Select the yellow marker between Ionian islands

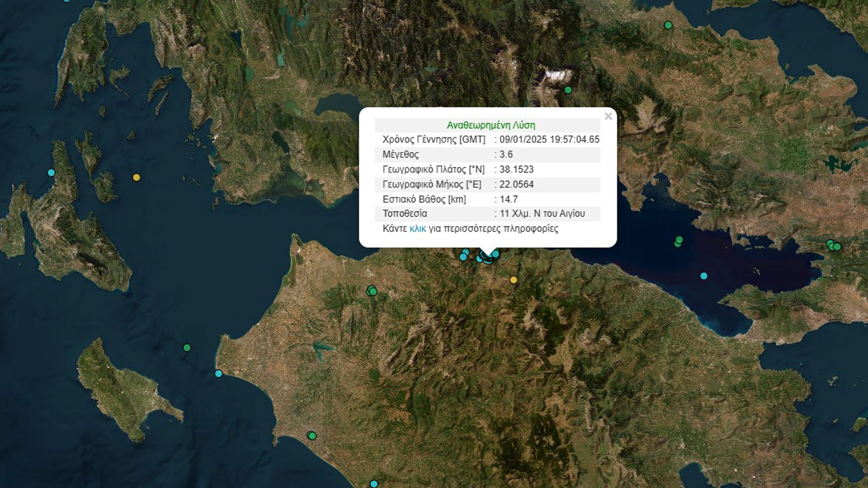(136, 177)
